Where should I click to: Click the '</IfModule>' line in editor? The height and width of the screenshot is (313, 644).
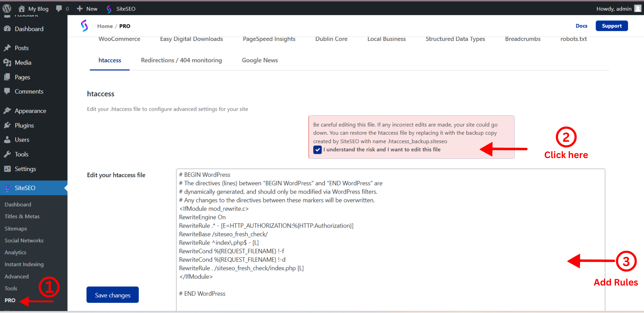(196, 277)
